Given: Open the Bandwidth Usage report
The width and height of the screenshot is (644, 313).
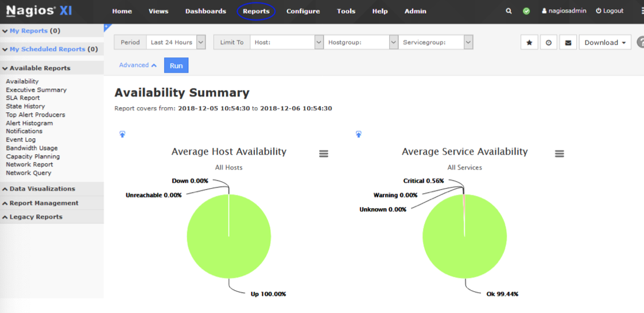Looking at the screenshot, I should [x=32, y=148].
